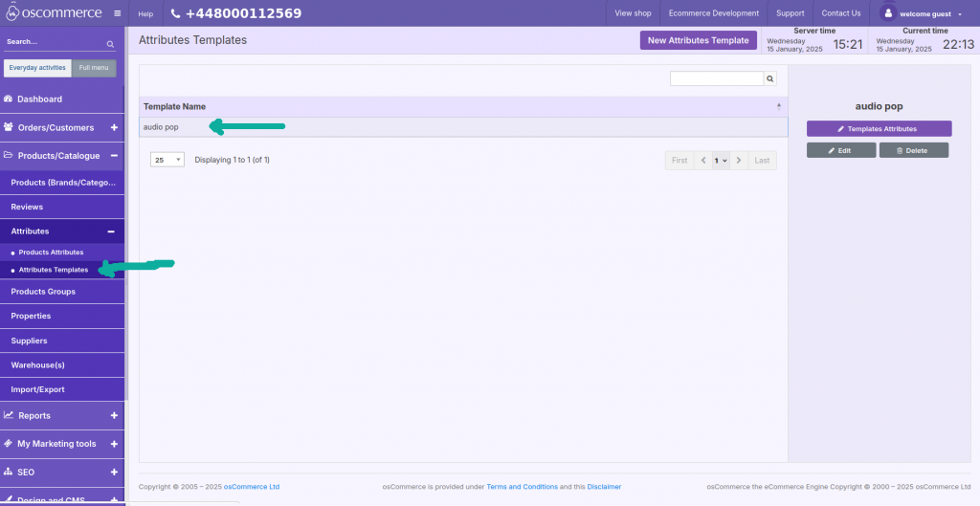Screen dimensions: 980x506
Task: Click the SEO sitemap icon
Action: click(x=8, y=472)
